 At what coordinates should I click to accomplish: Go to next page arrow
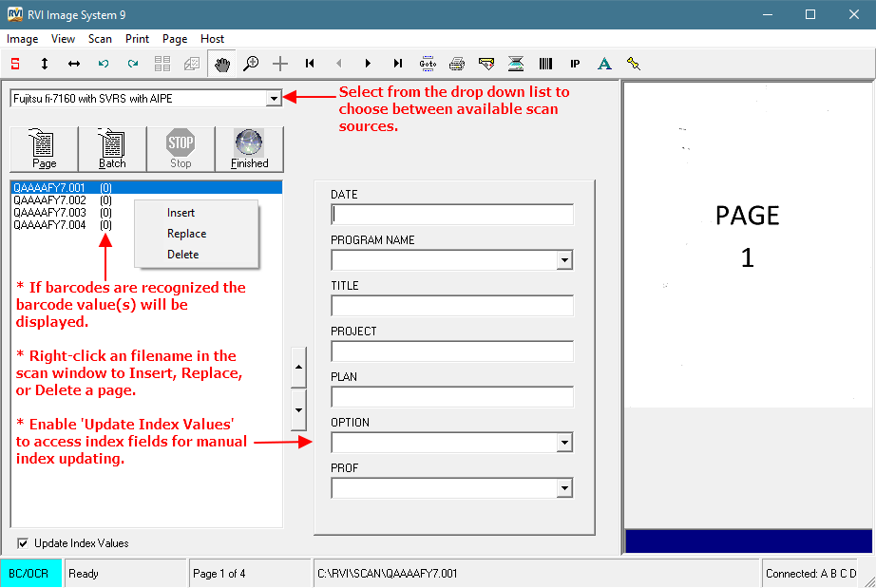click(x=368, y=64)
